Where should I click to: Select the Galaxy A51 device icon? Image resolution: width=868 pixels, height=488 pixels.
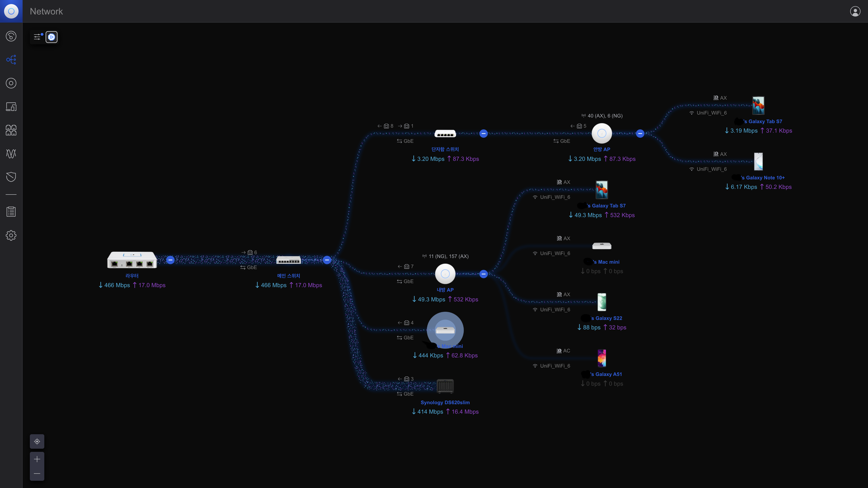pos(602,358)
